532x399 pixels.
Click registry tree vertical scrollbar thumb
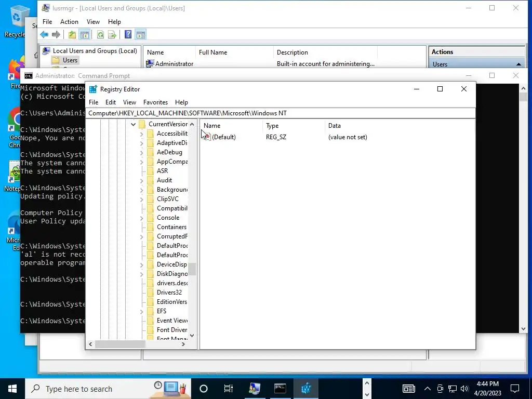tap(192, 270)
